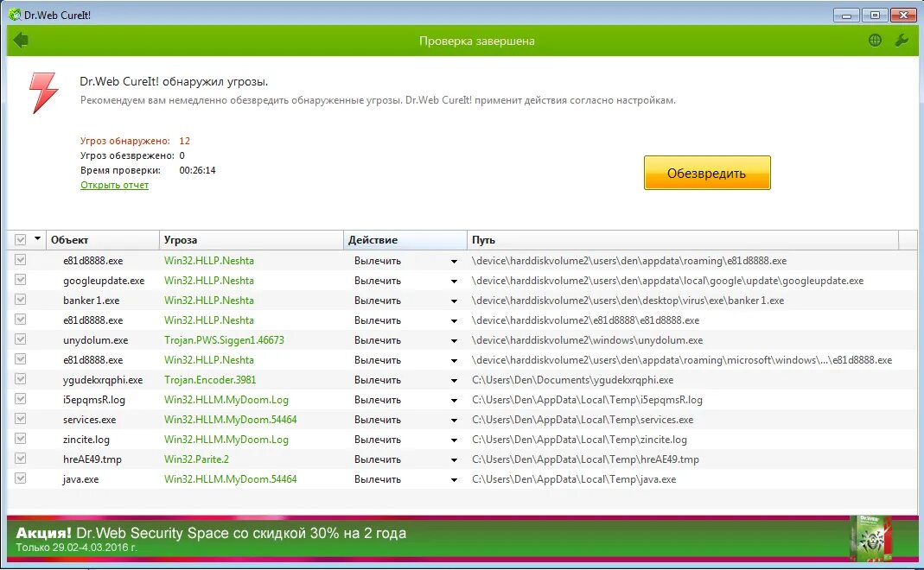Uncheck the i5epqmsR.log row checkbox
Viewport: 924px width, 570px height.
coord(21,399)
